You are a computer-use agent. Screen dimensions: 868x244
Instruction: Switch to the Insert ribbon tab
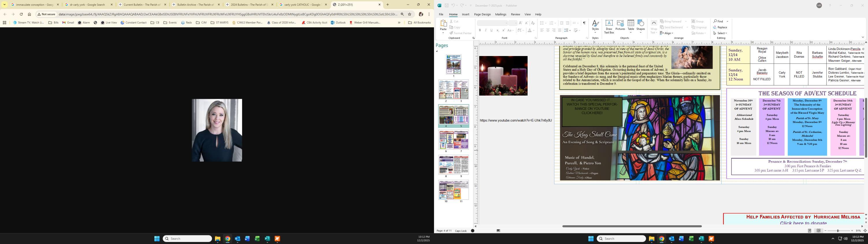[x=466, y=14]
